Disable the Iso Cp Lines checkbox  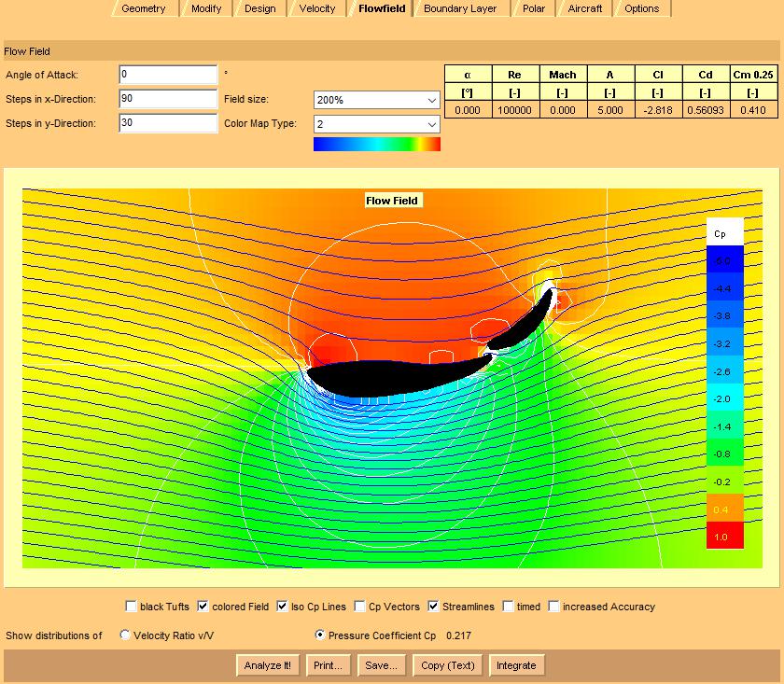click(x=282, y=607)
